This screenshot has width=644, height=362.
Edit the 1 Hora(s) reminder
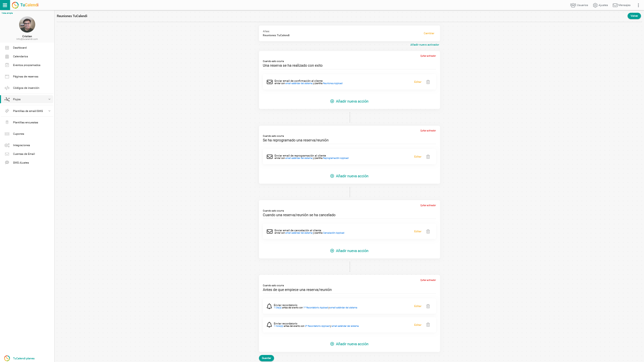(418, 325)
